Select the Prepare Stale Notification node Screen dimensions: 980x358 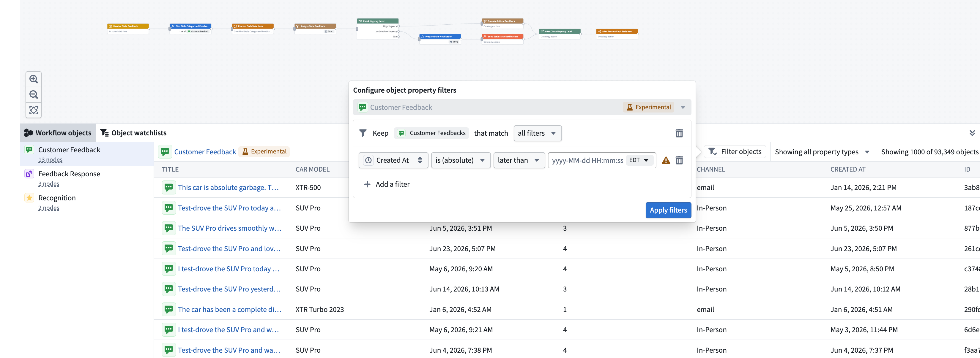click(x=440, y=39)
